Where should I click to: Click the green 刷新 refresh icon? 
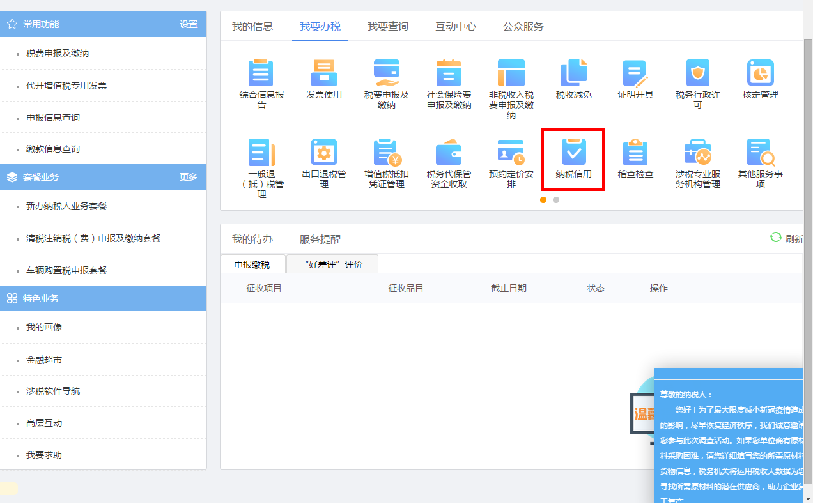pos(776,237)
